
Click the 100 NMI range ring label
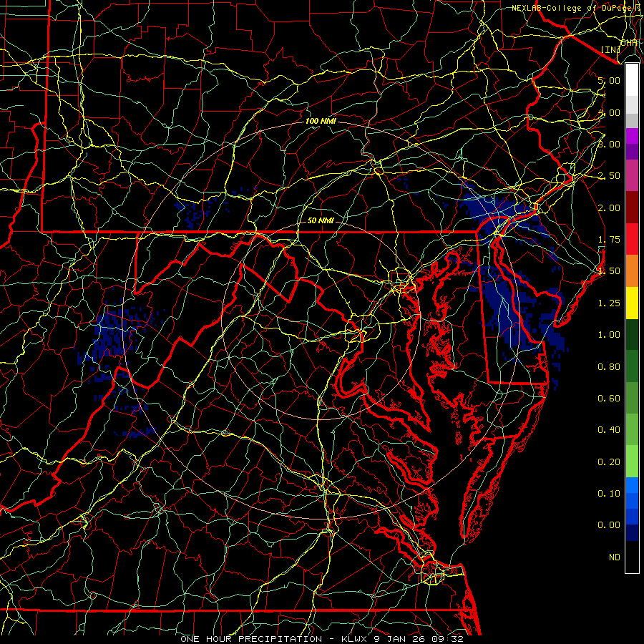[x=321, y=121]
